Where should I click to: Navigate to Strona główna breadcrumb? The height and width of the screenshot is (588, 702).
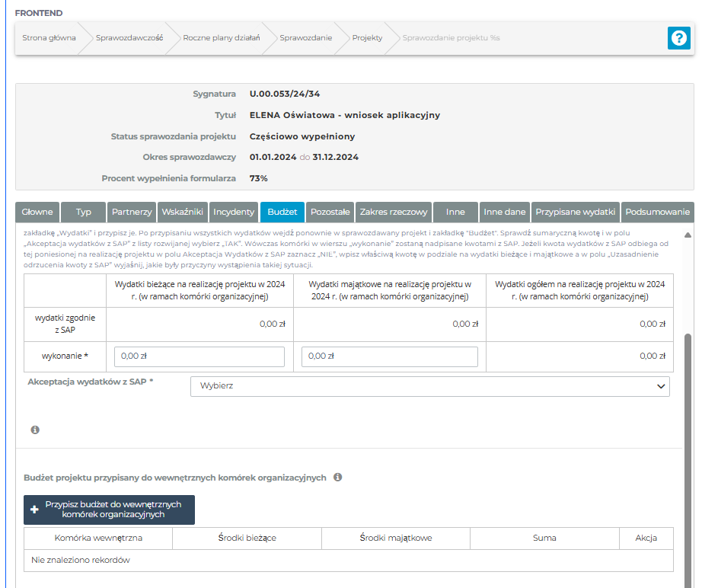(49, 38)
